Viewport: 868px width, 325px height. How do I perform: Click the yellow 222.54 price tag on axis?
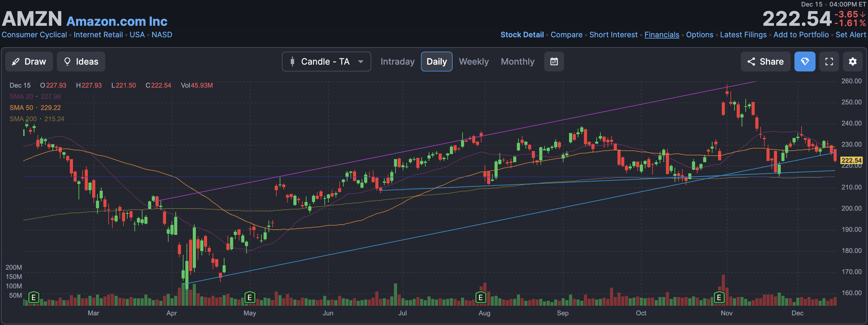(852, 160)
